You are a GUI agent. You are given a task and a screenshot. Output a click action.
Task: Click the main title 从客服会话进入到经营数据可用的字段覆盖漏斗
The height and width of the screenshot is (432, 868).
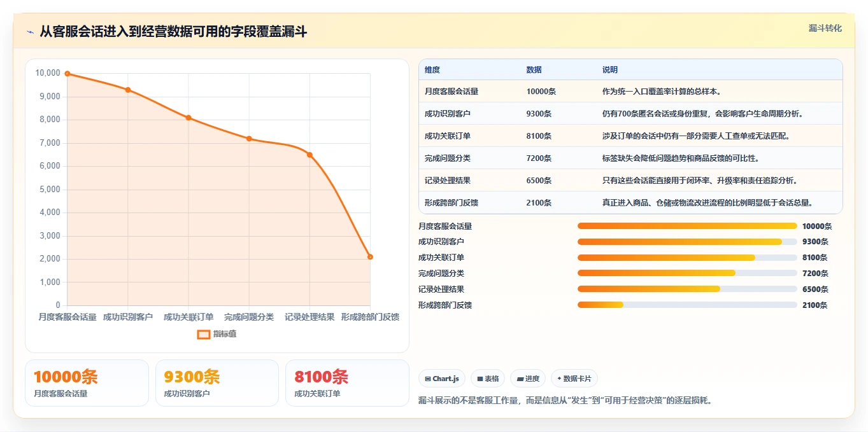click(173, 32)
